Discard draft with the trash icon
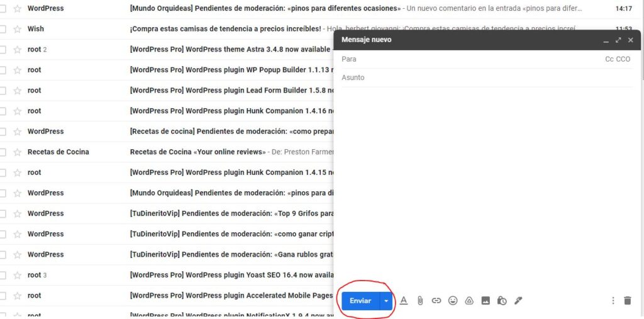Image resolution: width=644 pixels, height=319 pixels. (627, 301)
